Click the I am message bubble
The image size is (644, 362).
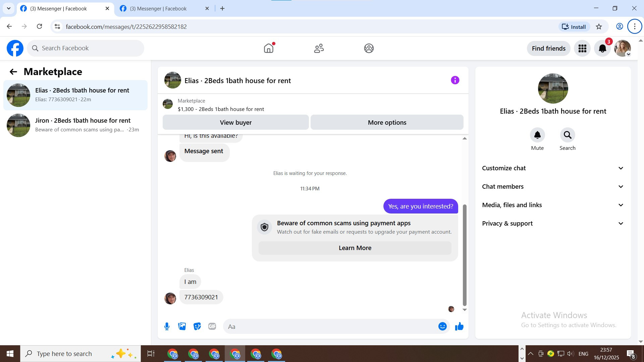[190, 282]
